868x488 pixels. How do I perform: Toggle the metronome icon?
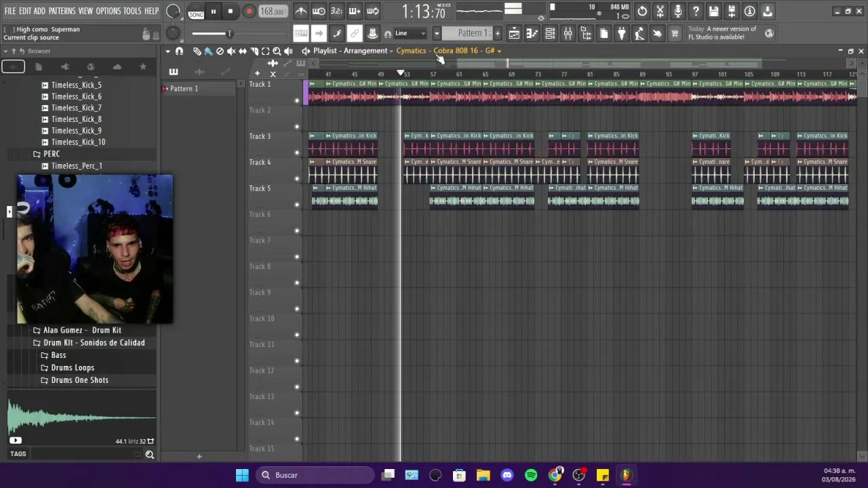[301, 11]
